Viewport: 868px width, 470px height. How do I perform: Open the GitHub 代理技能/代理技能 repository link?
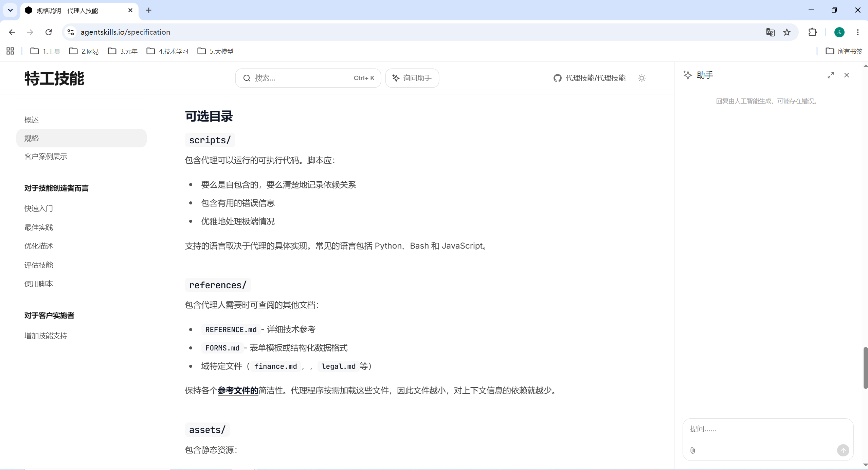click(x=590, y=78)
